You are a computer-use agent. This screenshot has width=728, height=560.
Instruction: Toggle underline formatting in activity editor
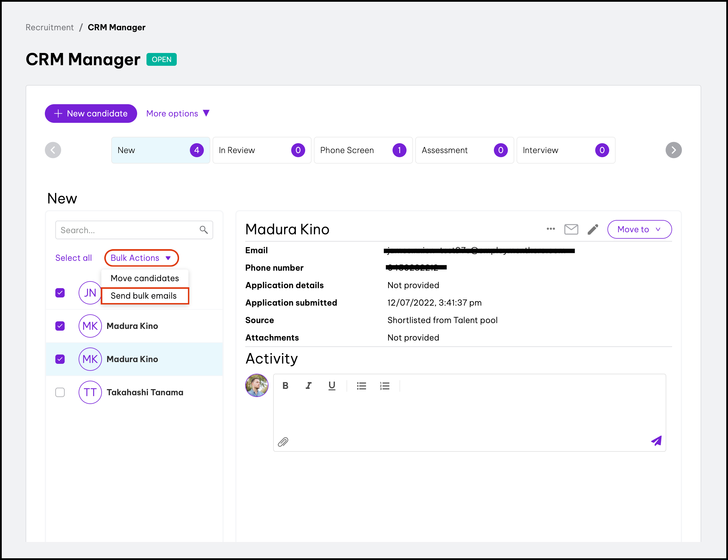pyautogui.click(x=332, y=386)
